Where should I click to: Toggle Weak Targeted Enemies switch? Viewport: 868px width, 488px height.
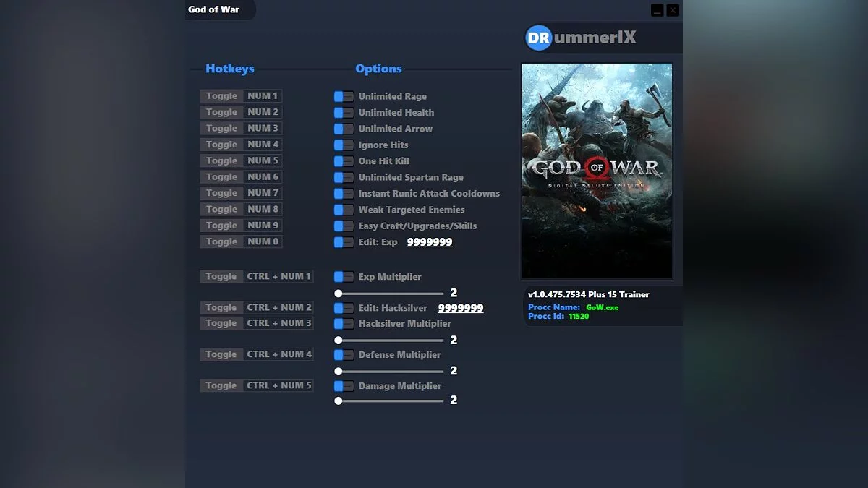(344, 210)
